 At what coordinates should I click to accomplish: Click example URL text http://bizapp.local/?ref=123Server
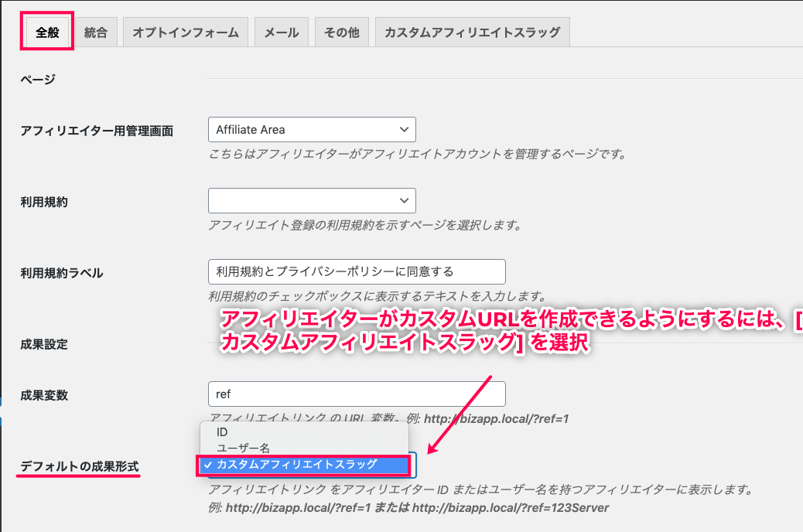[x=511, y=508]
